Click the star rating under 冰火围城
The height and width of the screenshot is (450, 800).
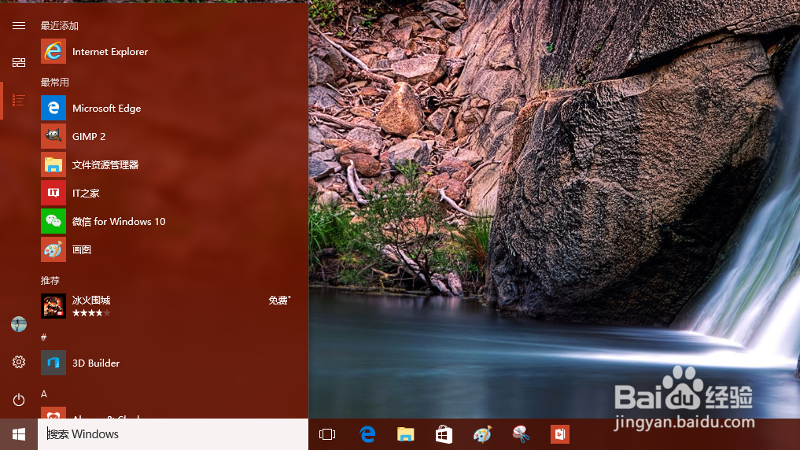tap(91, 313)
